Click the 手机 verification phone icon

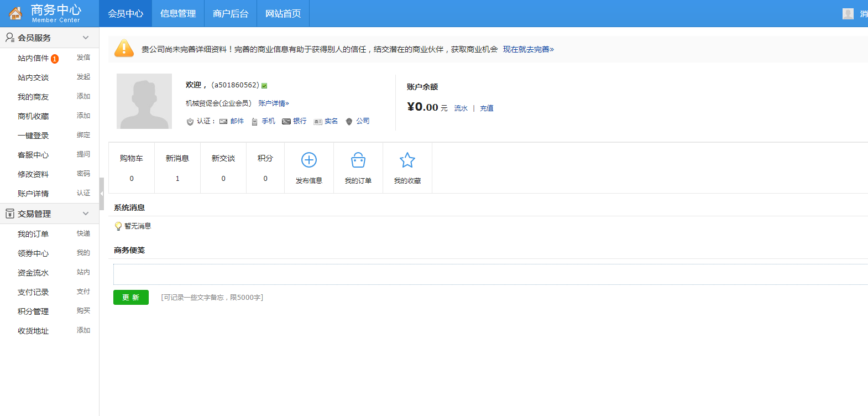[254, 122]
